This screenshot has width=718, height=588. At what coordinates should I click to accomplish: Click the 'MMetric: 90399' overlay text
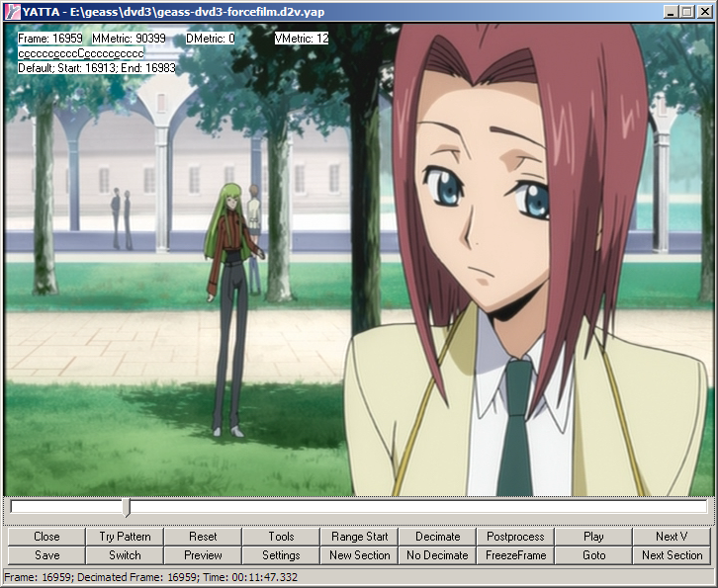[x=129, y=39]
